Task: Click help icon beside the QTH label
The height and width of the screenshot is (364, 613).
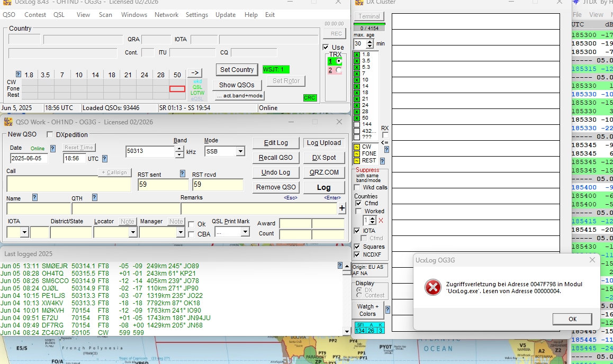Action: pos(95,197)
